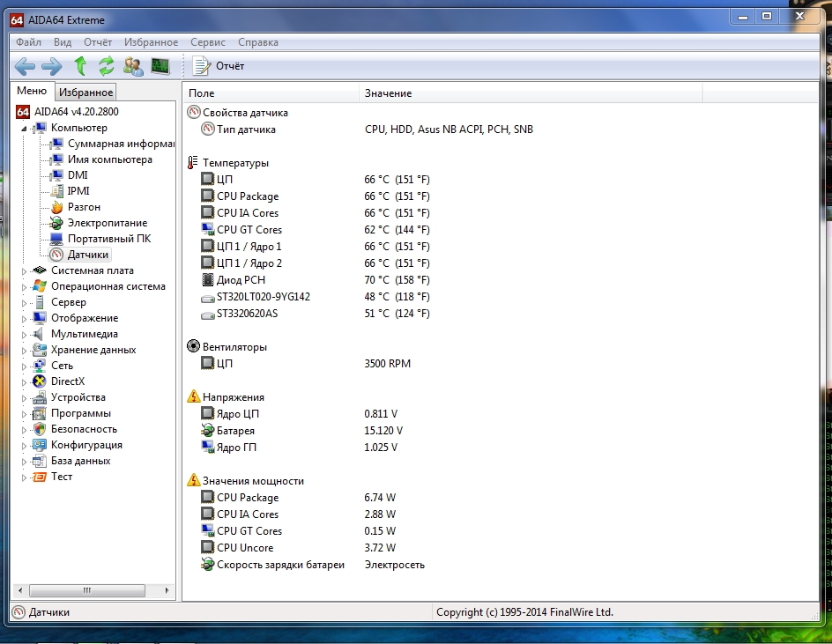
Task: Expand the Устройства tree node
Action: pyautogui.click(x=24, y=398)
